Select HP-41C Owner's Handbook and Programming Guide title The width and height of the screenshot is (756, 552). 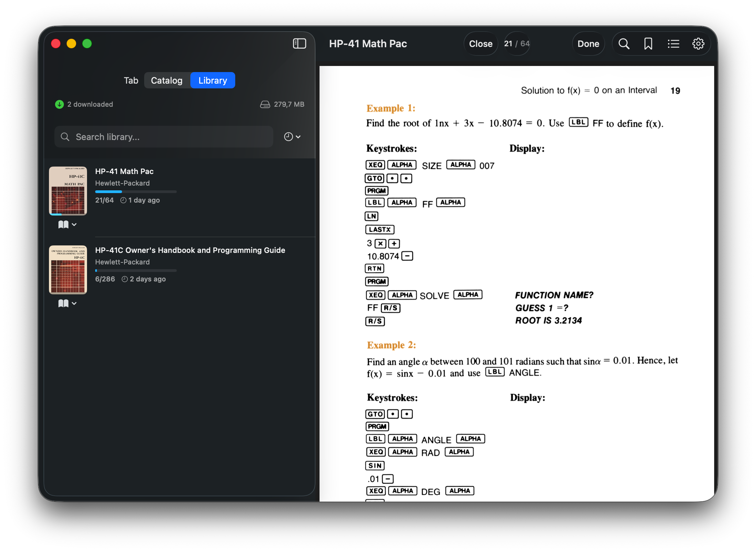click(x=190, y=251)
